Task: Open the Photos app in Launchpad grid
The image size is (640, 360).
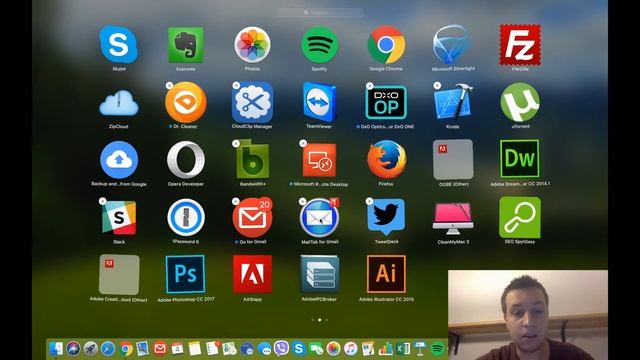Action: (252, 45)
